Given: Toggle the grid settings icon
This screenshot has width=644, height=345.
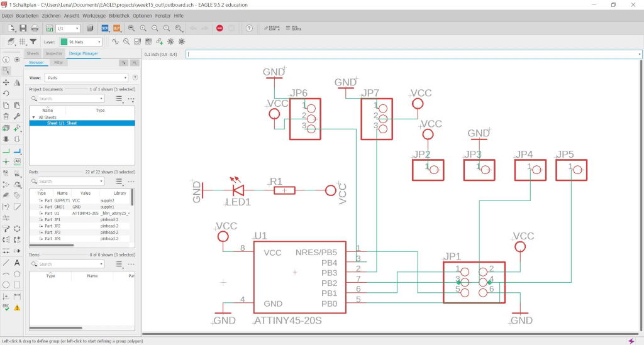Looking at the screenshot, I should (x=22, y=42).
